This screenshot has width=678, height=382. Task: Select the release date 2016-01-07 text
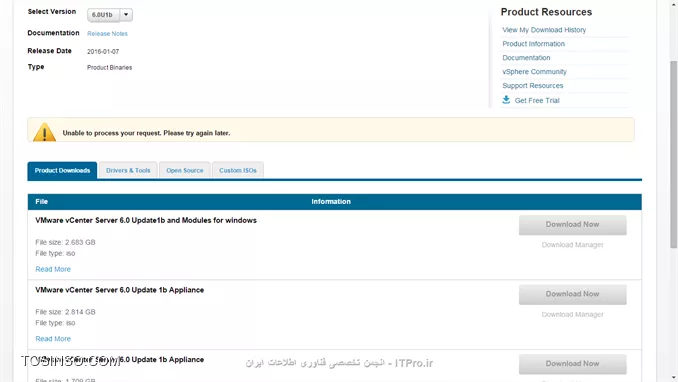pyautogui.click(x=103, y=51)
